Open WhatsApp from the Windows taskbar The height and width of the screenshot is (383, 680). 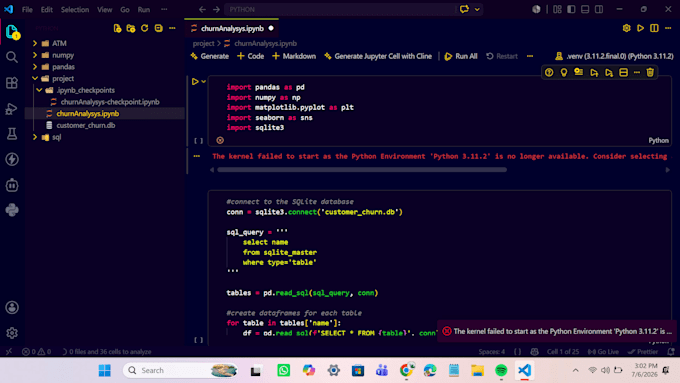(x=283, y=370)
